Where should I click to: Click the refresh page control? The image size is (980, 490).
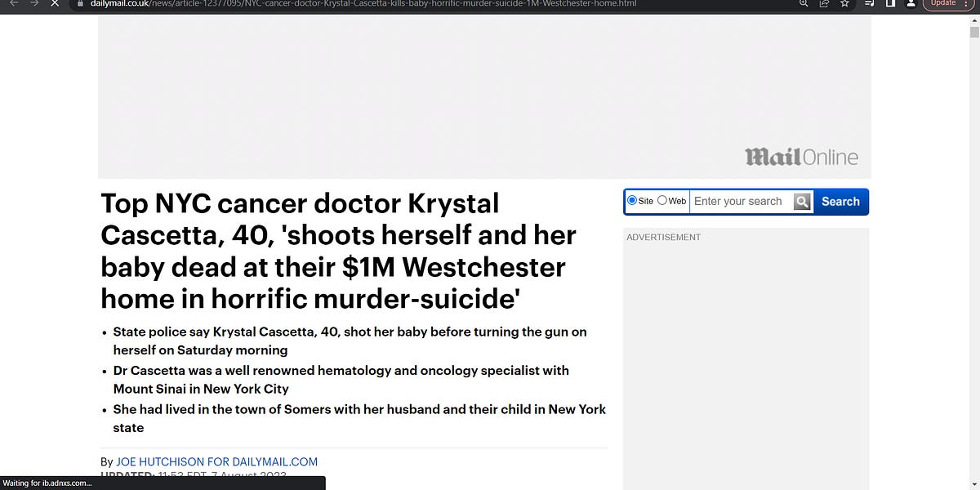54,3
